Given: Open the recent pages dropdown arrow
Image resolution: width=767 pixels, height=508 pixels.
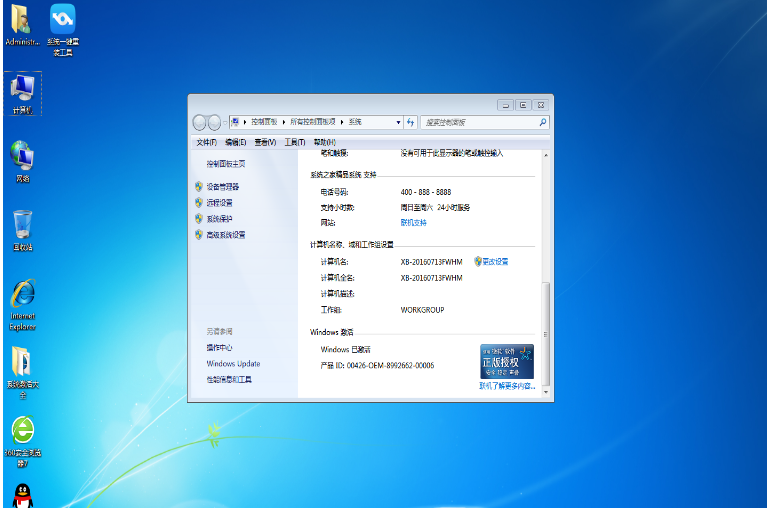Looking at the screenshot, I should (x=225, y=122).
